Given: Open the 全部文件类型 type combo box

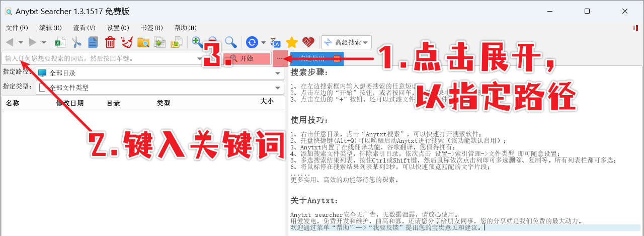Looking at the screenshot, I should click(x=160, y=88).
